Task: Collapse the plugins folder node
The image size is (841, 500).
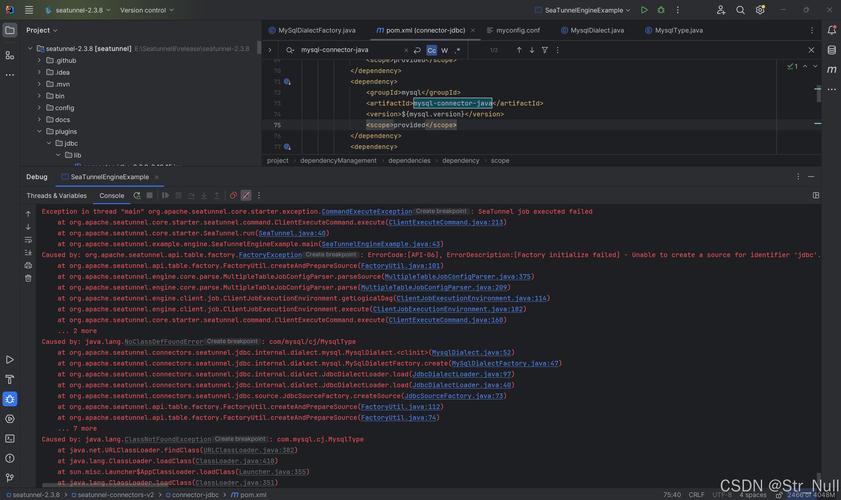Action: 39,131
